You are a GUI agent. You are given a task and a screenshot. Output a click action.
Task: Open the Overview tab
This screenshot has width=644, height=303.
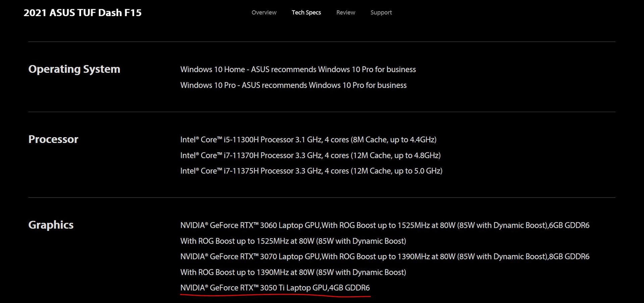(x=264, y=12)
